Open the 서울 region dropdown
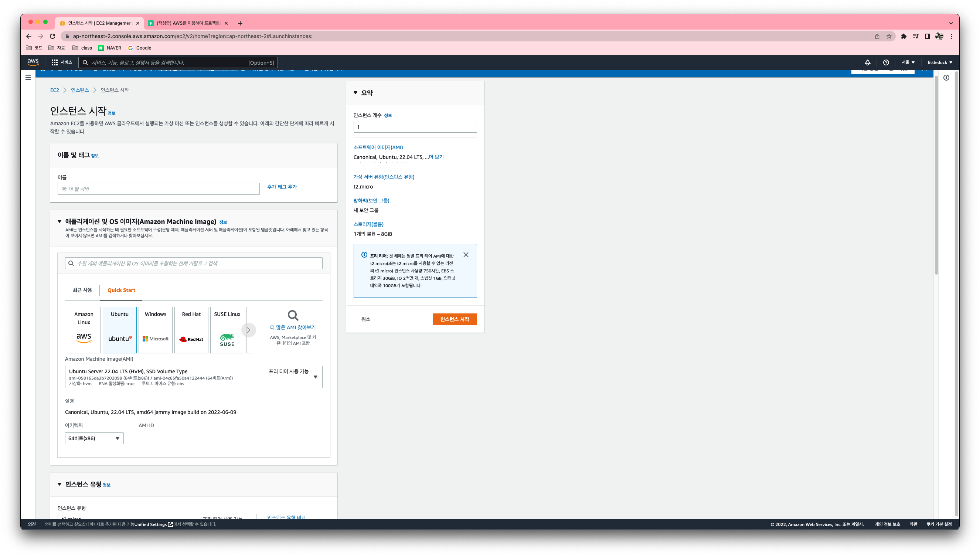 coord(908,62)
